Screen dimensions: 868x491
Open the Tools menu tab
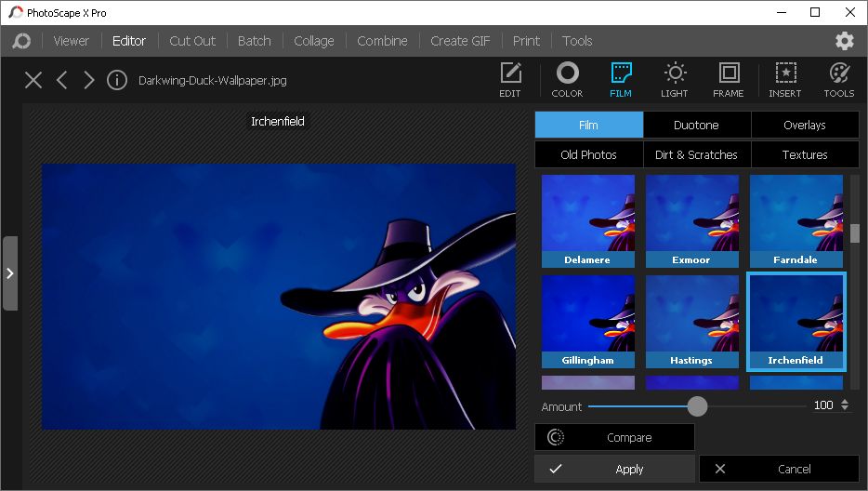click(577, 41)
